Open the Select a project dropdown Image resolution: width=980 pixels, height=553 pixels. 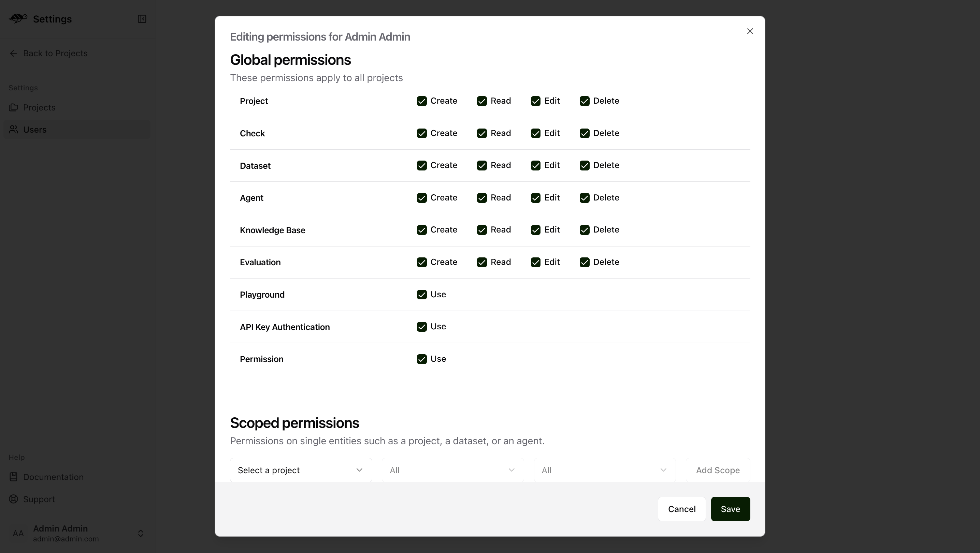pyautogui.click(x=301, y=470)
